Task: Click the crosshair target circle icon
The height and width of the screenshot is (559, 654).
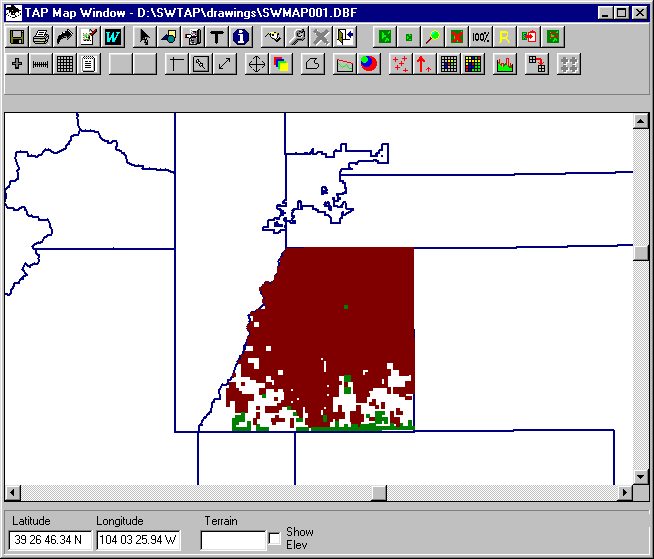Action: tap(257, 64)
